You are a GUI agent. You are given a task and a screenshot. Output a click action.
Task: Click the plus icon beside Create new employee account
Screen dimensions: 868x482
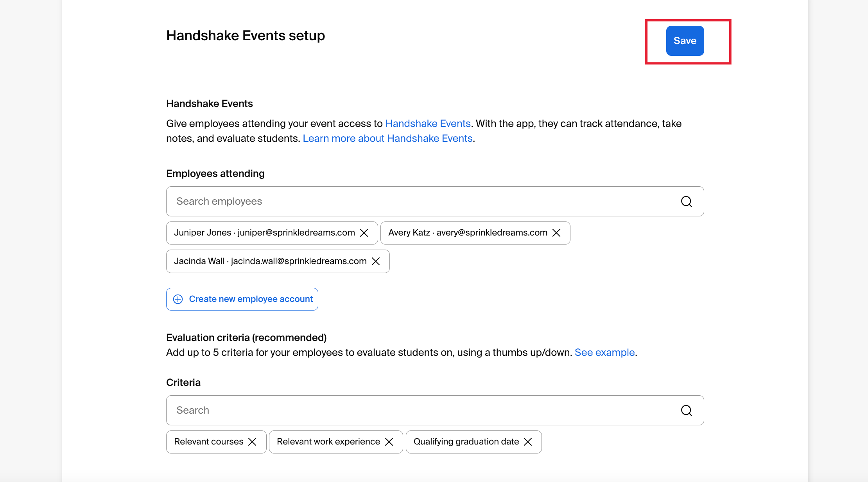(178, 299)
